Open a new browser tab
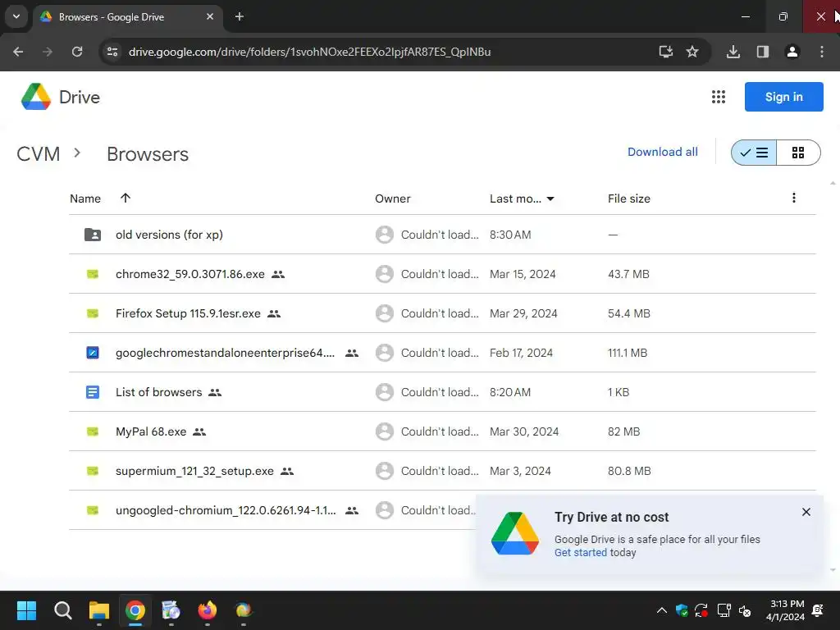This screenshot has height=630, width=840. 240,16
